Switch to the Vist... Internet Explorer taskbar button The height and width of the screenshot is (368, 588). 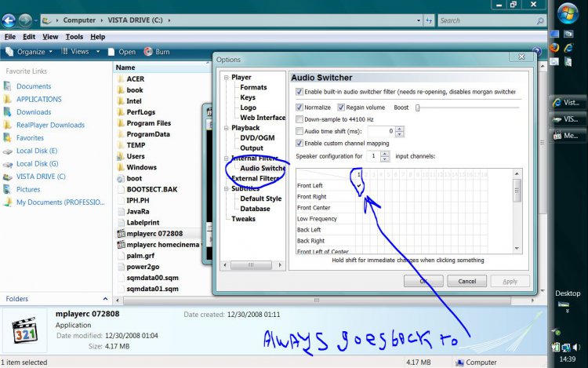pos(568,103)
